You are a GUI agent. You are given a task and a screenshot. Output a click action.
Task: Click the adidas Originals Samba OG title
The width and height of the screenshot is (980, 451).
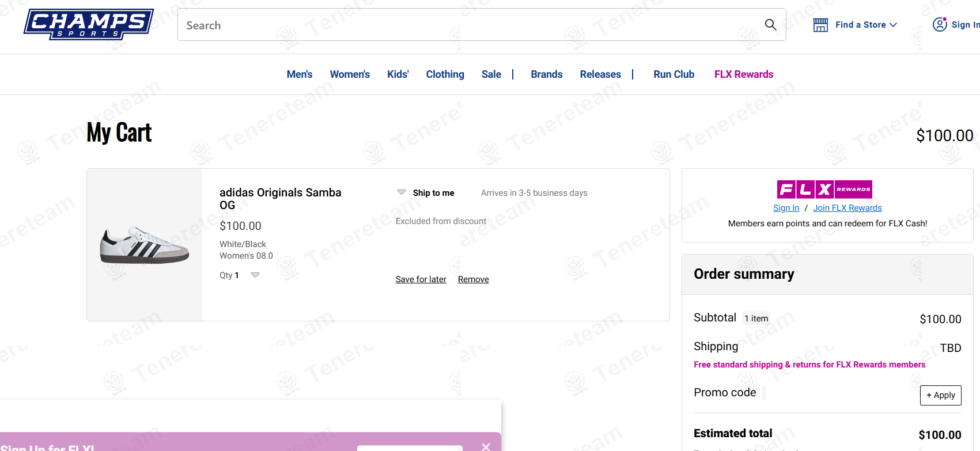click(x=281, y=199)
